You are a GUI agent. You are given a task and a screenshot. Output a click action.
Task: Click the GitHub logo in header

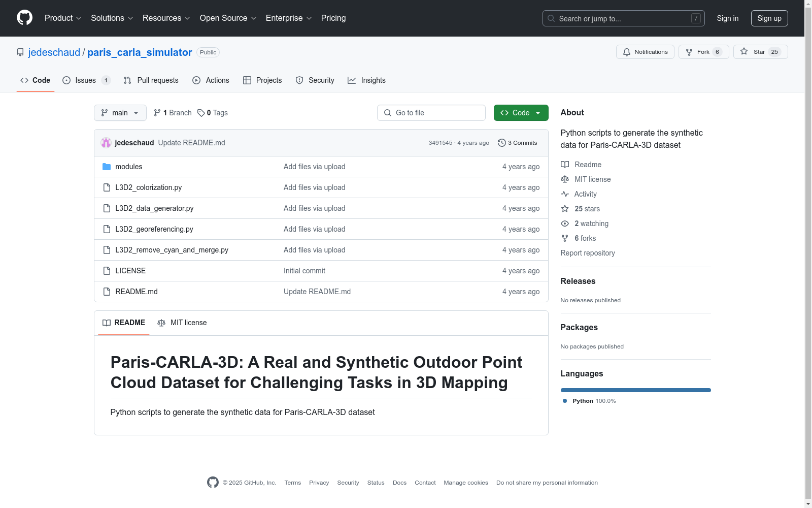point(24,18)
